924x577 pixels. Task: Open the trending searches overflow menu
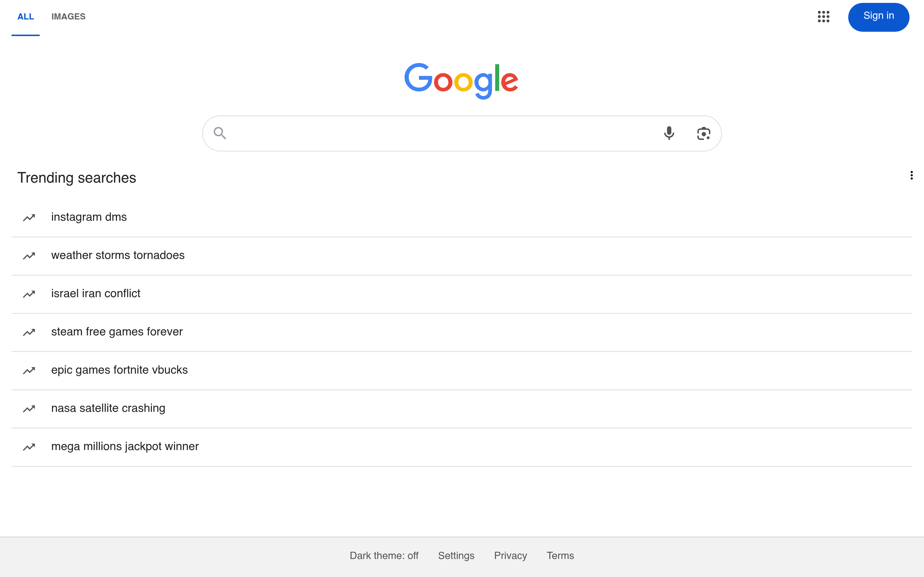point(912,175)
